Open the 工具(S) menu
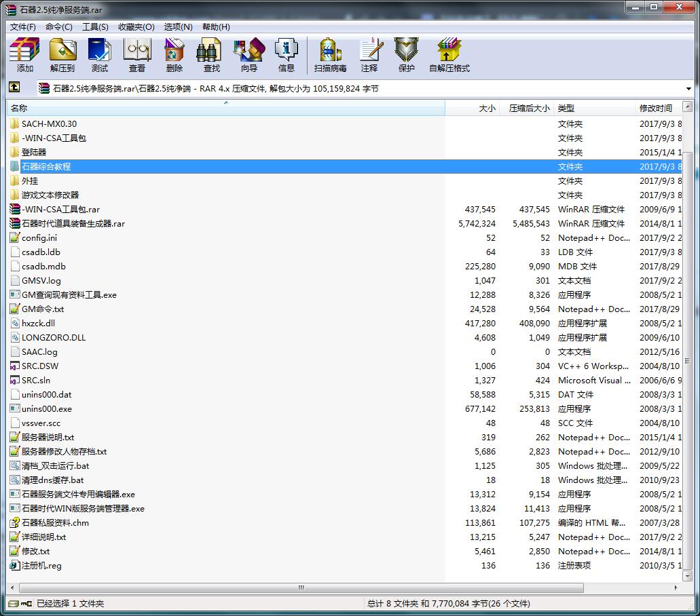 [x=95, y=26]
